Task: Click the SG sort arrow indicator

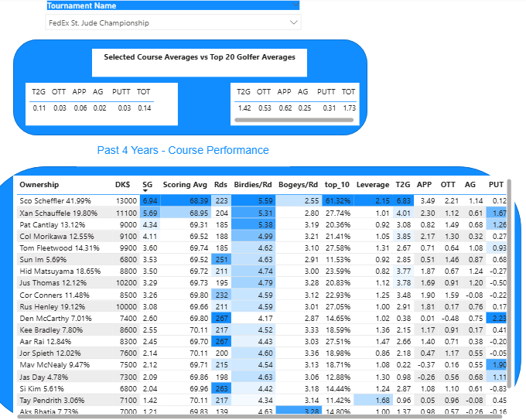Action: click(145, 191)
